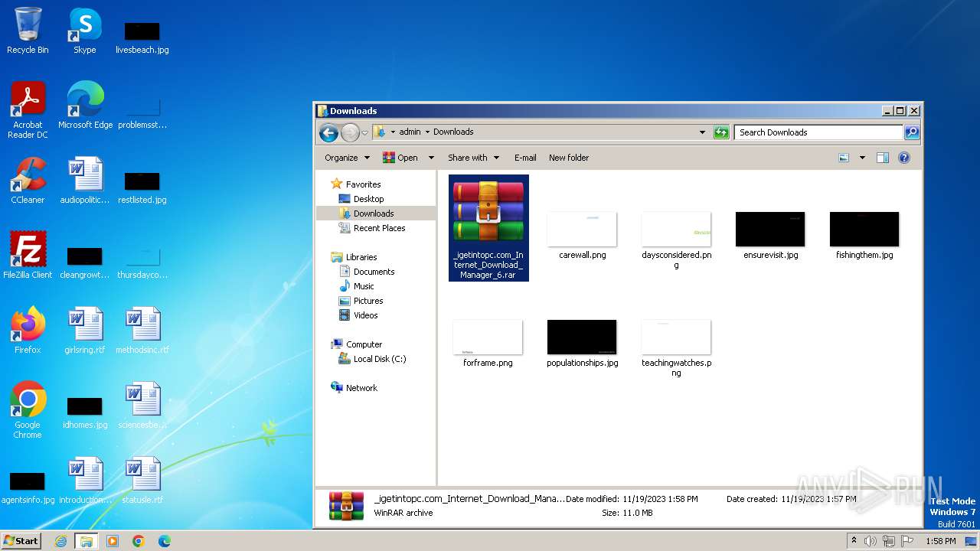Viewport: 980px width, 551px height.
Task: Select girlsring.rtf on the desktop
Action: click(85, 331)
